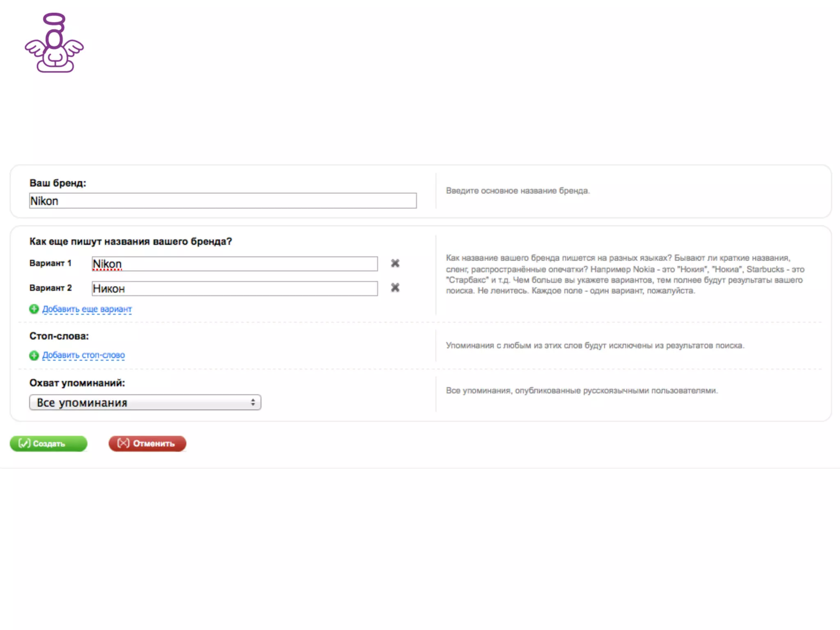Click the X icon inside Отменить button
The image size is (840, 630).
pos(123,443)
